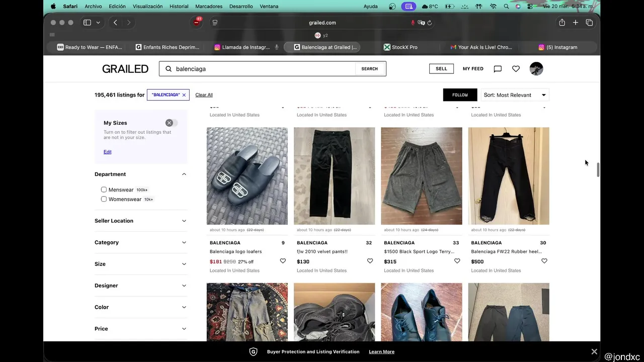Add a new tab with plus icon
Viewport: 644px width, 362px height.
click(576, 23)
